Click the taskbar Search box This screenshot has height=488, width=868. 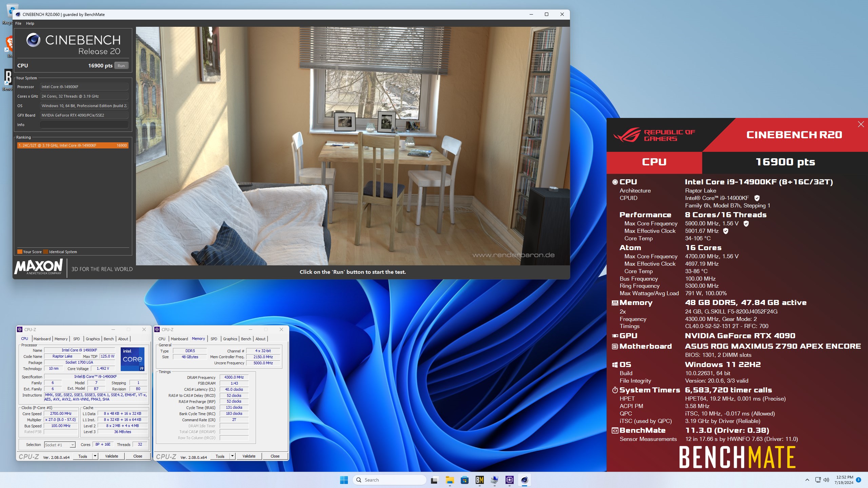pyautogui.click(x=389, y=480)
